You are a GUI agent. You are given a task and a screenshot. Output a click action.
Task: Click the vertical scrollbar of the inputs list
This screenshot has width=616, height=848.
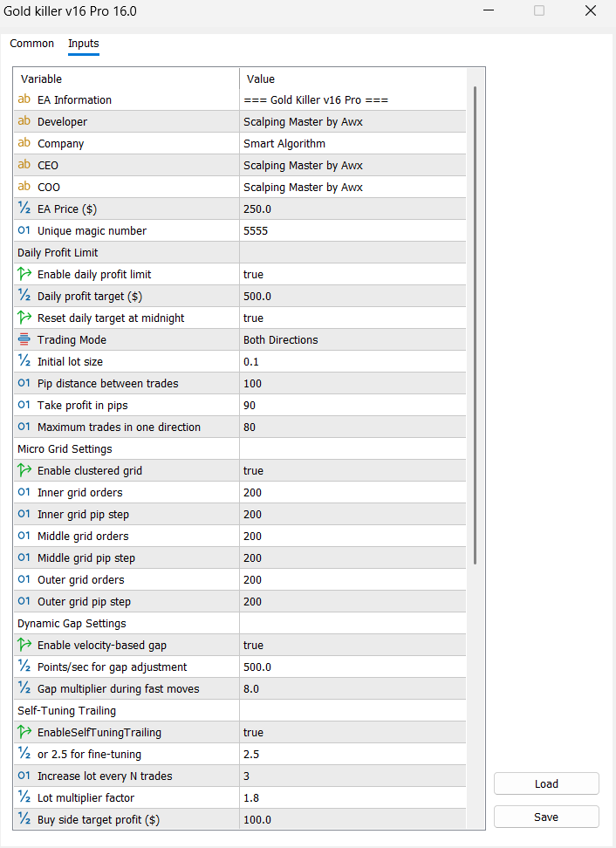476,325
